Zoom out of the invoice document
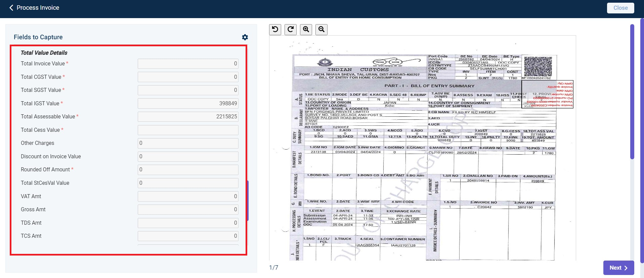The image size is (644, 278). pos(321,30)
